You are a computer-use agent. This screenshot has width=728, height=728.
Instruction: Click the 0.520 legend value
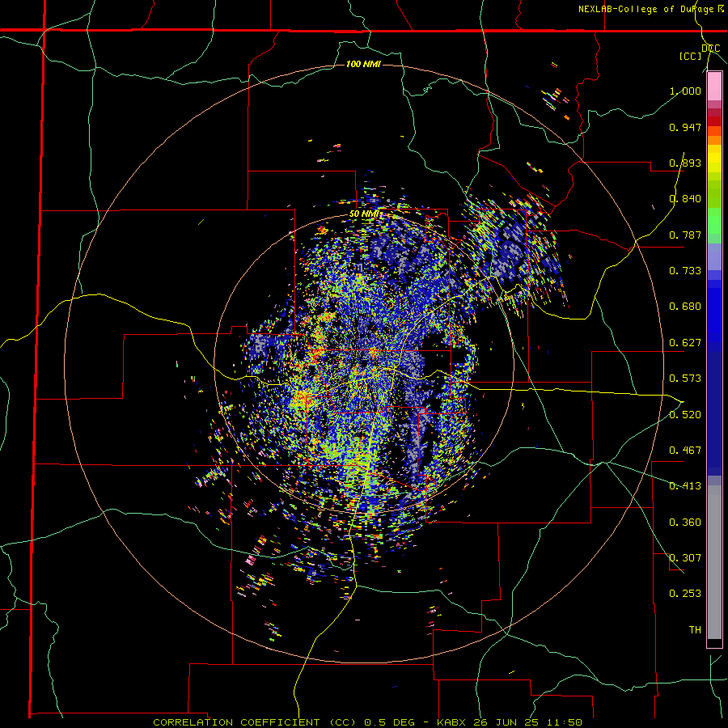(685, 415)
